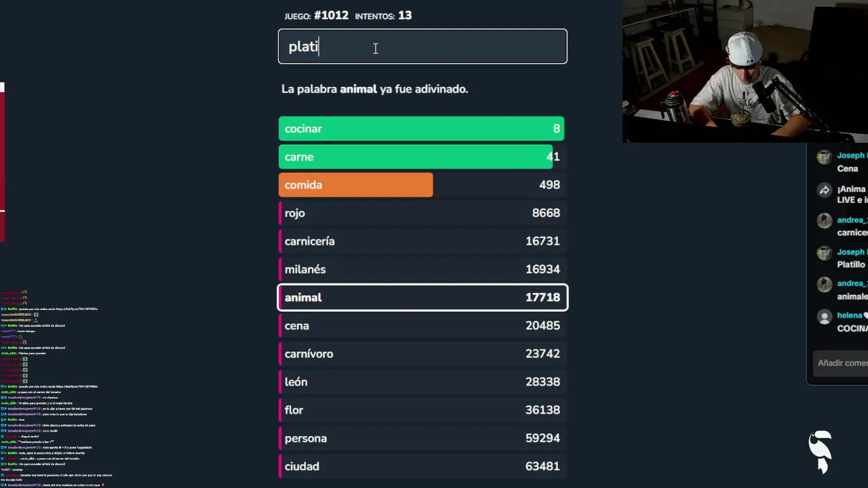The height and width of the screenshot is (488, 868).
Task: Click the share arrow icon in live chat
Action: [x=825, y=190]
